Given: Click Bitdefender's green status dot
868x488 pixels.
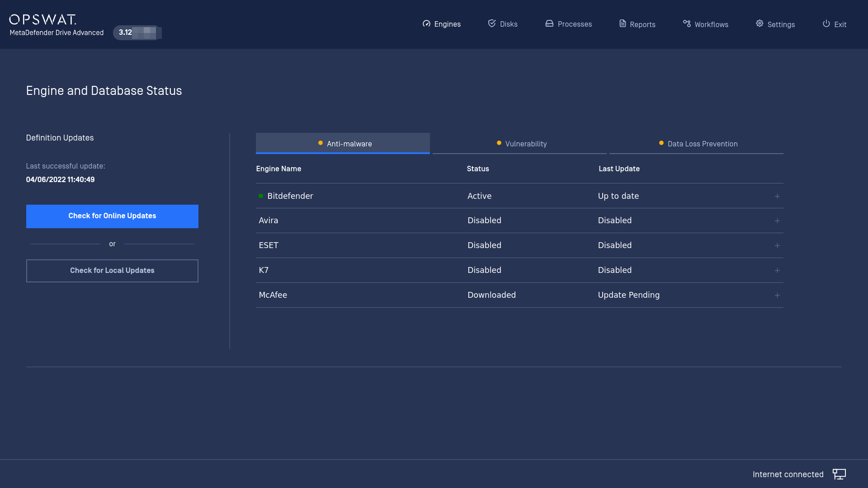Looking at the screenshot, I should click(x=261, y=196).
